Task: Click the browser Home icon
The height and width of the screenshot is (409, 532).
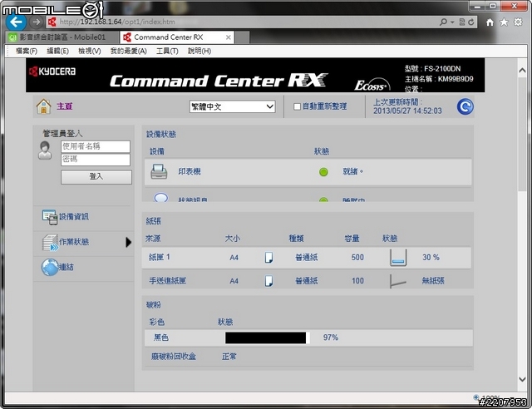Action: 490,22
